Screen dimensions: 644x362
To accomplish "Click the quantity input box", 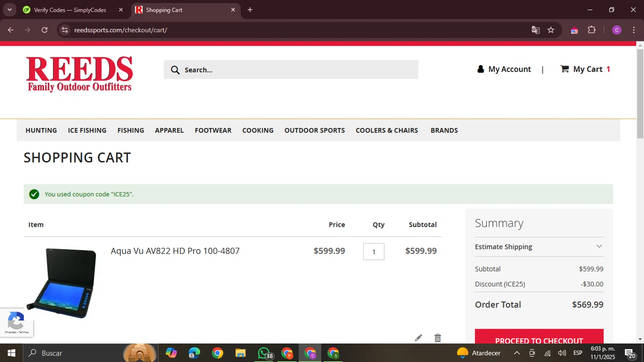I will pos(374,252).
